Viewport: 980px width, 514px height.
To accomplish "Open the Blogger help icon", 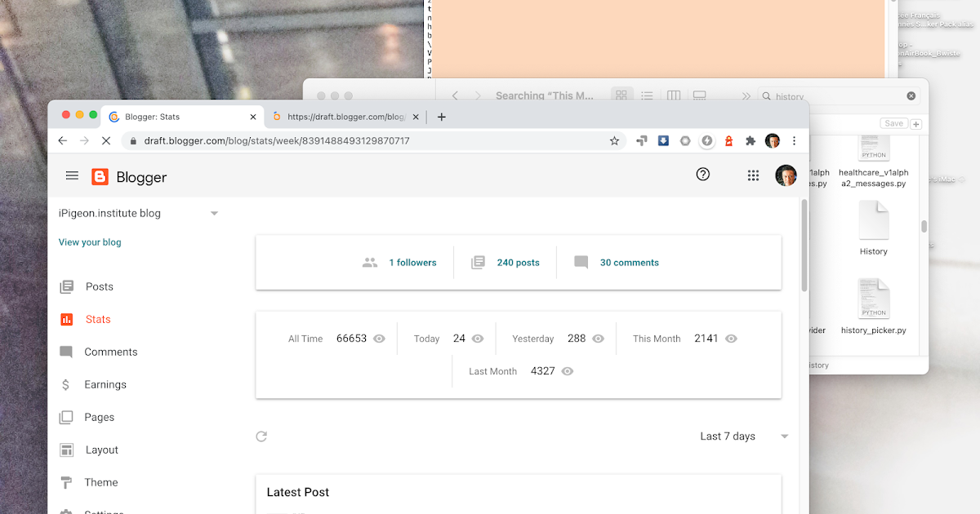I will pyautogui.click(x=702, y=174).
